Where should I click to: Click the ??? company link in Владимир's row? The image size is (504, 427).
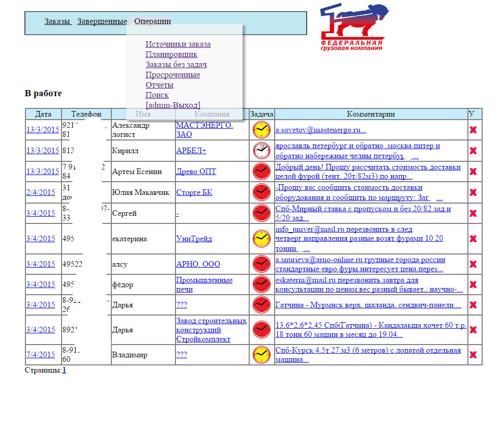[182, 355]
